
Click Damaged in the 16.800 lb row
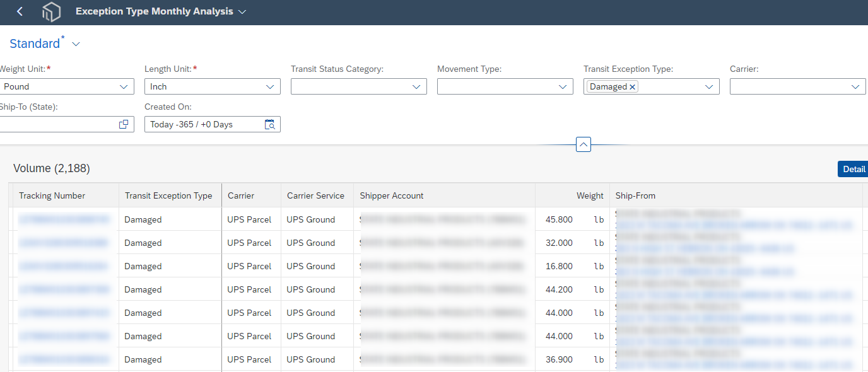click(143, 266)
